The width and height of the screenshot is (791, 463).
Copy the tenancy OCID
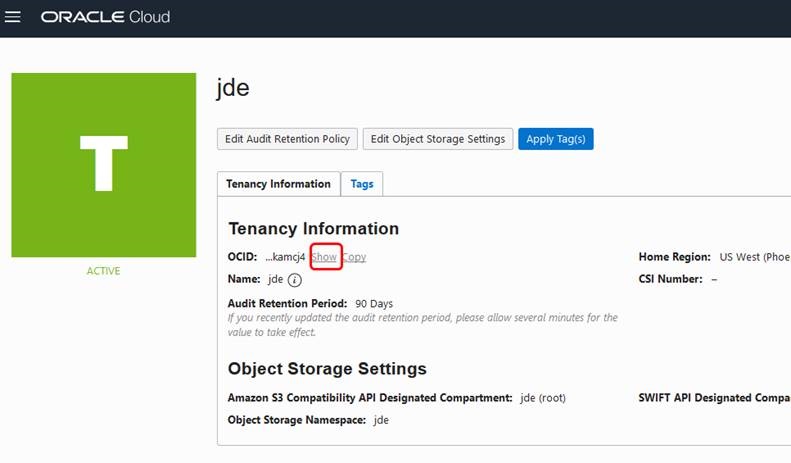pyautogui.click(x=354, y=257)
